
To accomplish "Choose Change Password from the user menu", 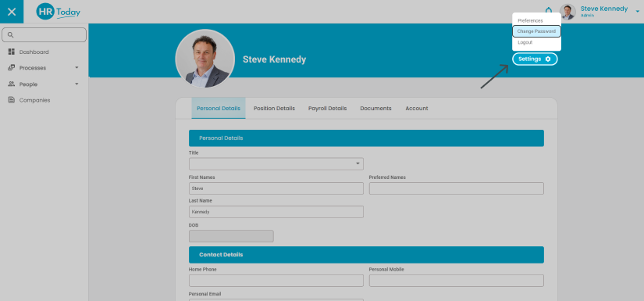I will pyautogui.click(x=536, y=31).
